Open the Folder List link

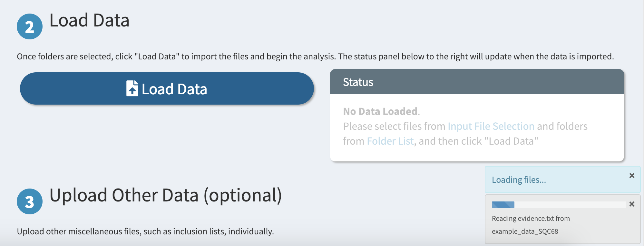390,141
